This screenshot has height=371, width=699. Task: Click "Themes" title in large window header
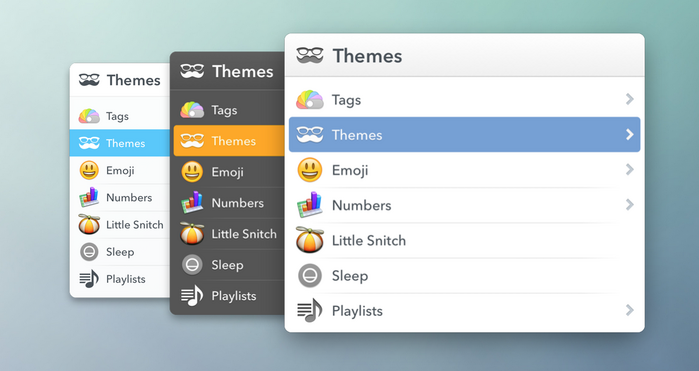pos(367,56)
